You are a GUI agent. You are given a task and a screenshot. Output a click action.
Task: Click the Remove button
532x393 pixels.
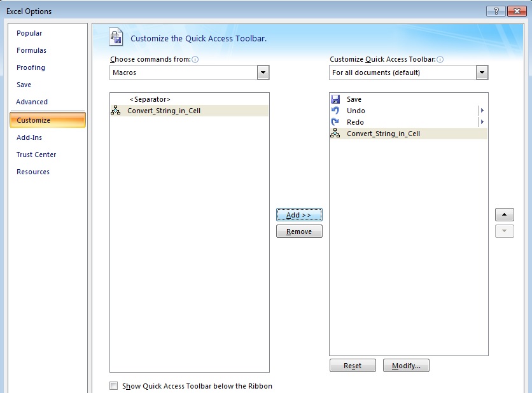coord(299,231)
